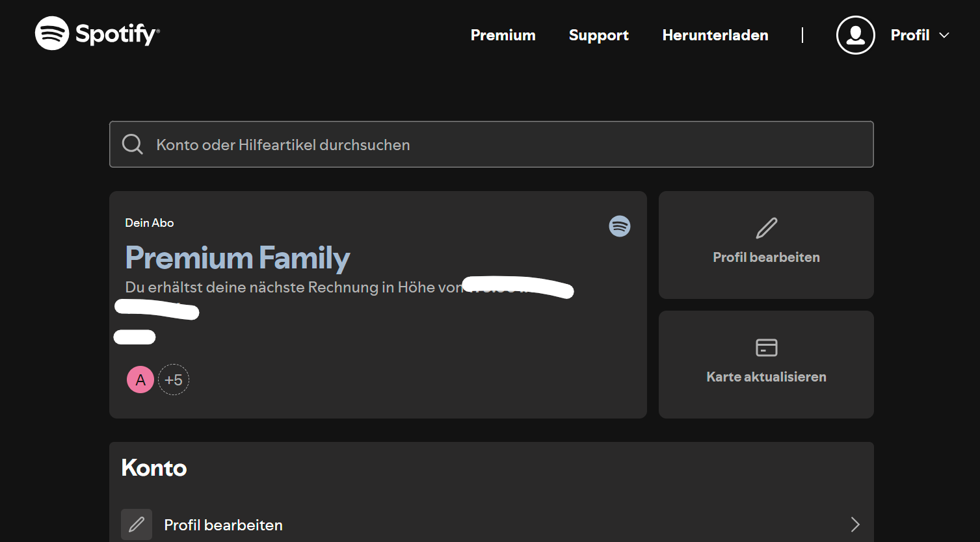The width and height of the screenshot is (980, 542).
Task: Select the pink A member avatar
Action: (140, 380)
